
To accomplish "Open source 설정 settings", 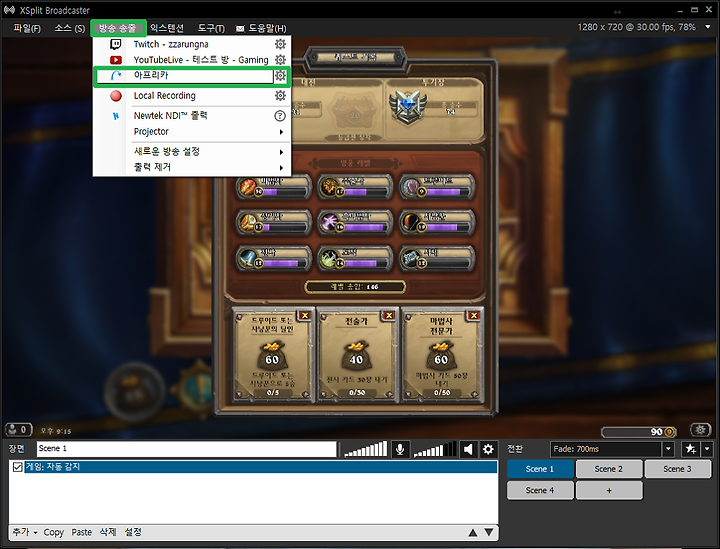I will (x=134, y=532).
